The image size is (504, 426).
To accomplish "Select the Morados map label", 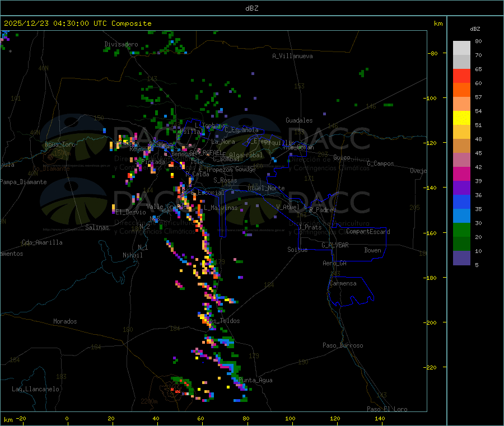I will point(65,321).
